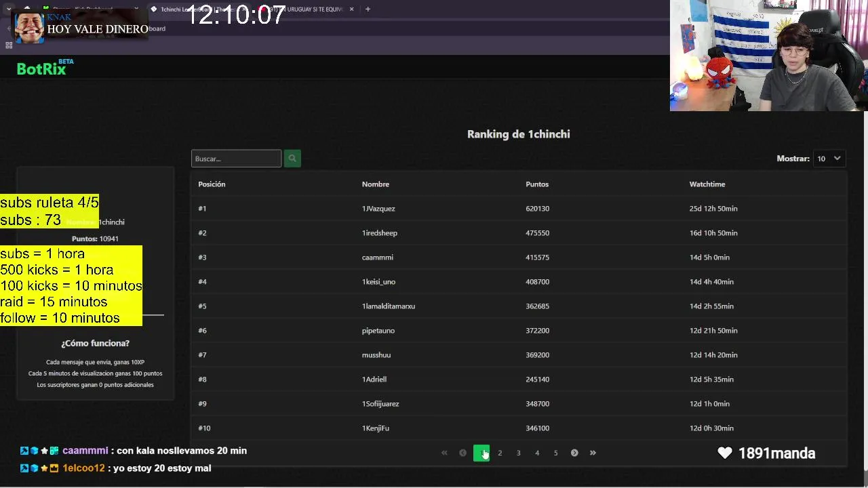Select page 4 in pagination
The height and width of the screenshot is (488, 868).
pyautogui.click(x=537, y=453)
